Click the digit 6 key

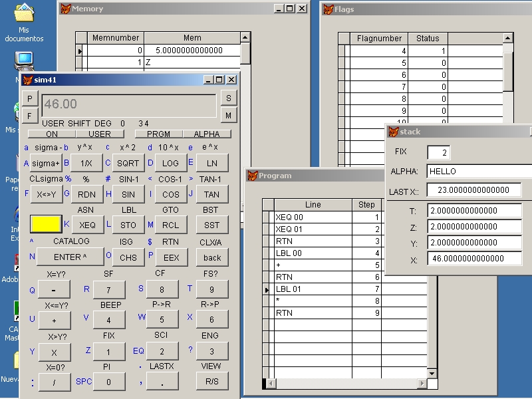[212, 320]
